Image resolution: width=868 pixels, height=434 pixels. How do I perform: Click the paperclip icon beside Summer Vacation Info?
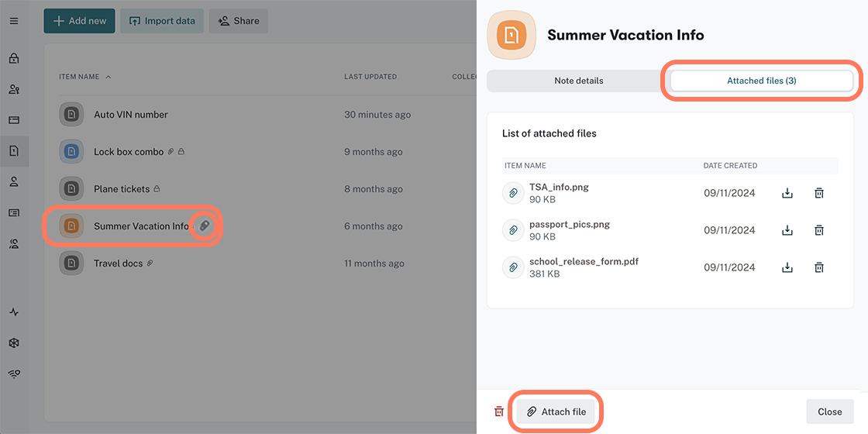pyautogui.click(x=204, y=226)
